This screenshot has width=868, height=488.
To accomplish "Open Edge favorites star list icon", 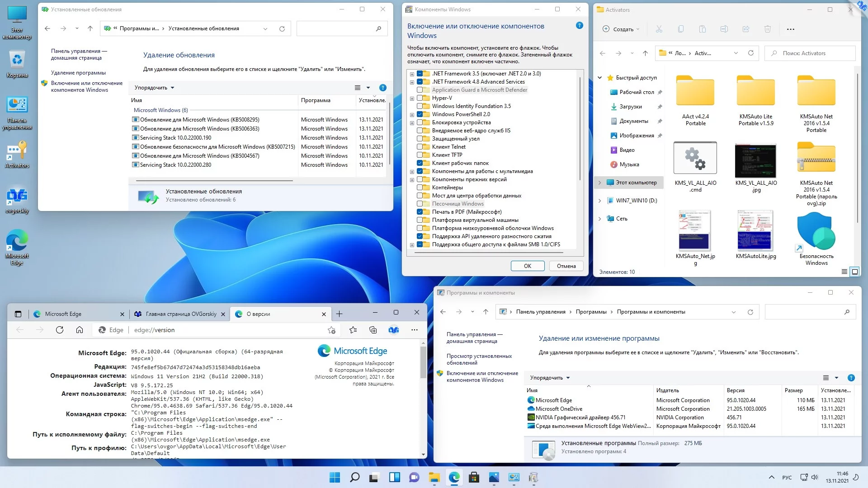I will [353, 330].
